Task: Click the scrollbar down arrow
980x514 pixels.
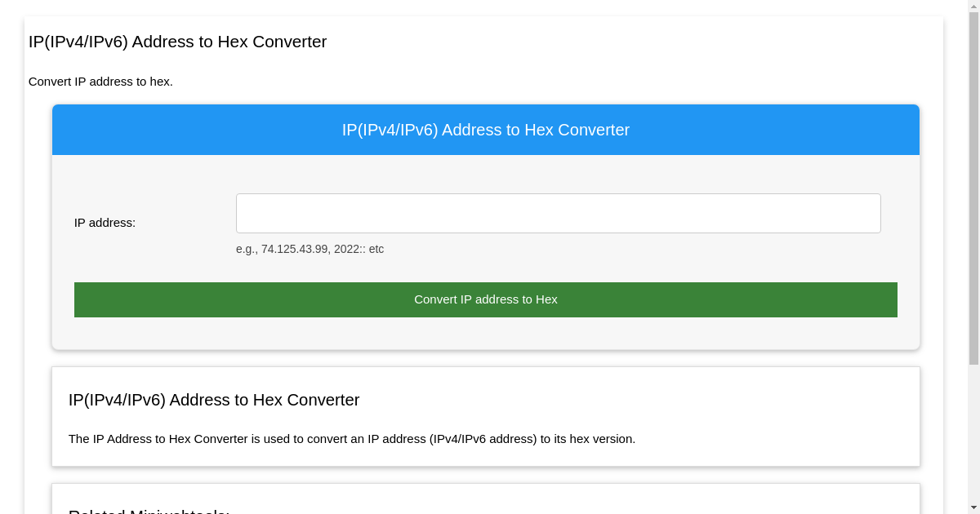Action: tap(973, 507)
